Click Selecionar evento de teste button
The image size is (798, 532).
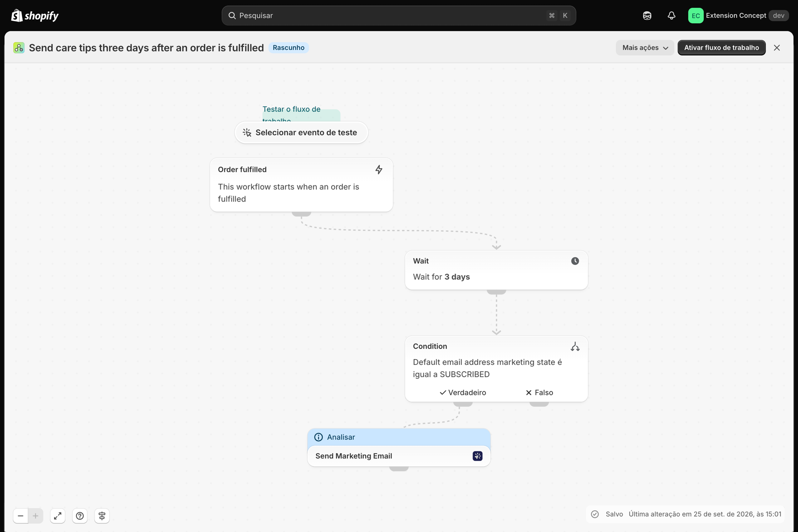[x=301, y=133]
